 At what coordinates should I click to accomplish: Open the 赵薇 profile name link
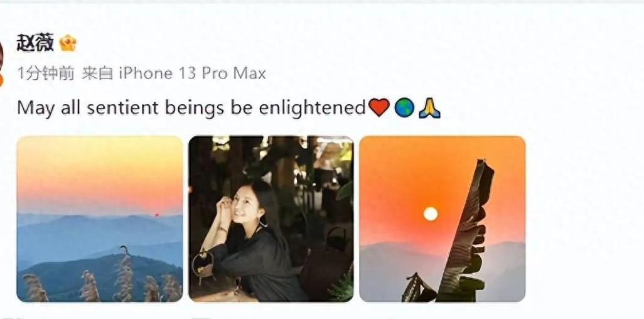point(35,43)
